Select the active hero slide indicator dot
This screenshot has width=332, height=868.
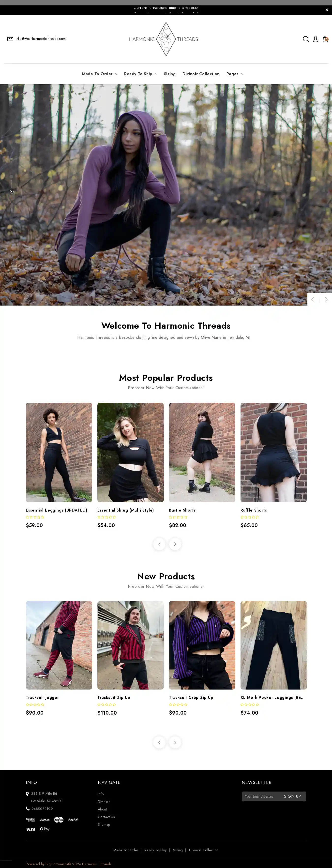12,191
